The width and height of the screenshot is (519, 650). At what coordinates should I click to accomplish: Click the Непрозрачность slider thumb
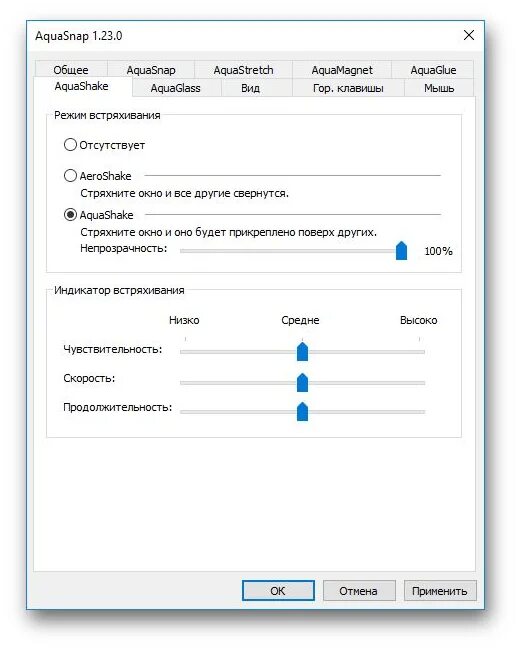point(401,250)
